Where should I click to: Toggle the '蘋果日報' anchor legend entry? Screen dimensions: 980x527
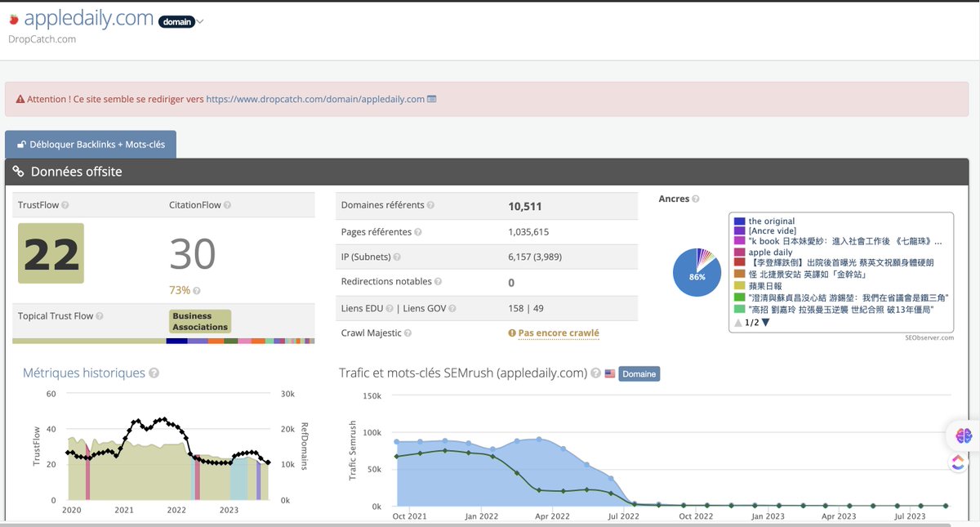pos(758,286)
